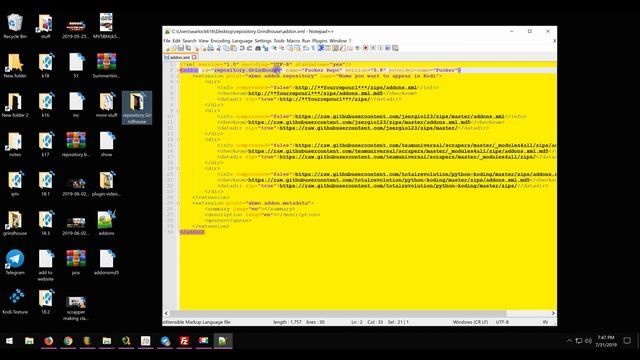Viewport: 640px width, 360px height.
Task: Select the k18 Kodi folder on desktop
Action: (45, 65)
